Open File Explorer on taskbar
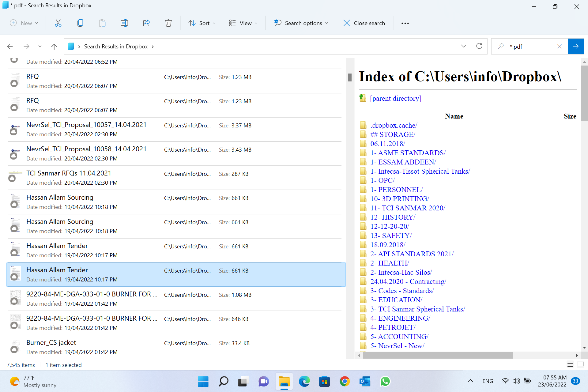588x392 pixels. point(284,382)
